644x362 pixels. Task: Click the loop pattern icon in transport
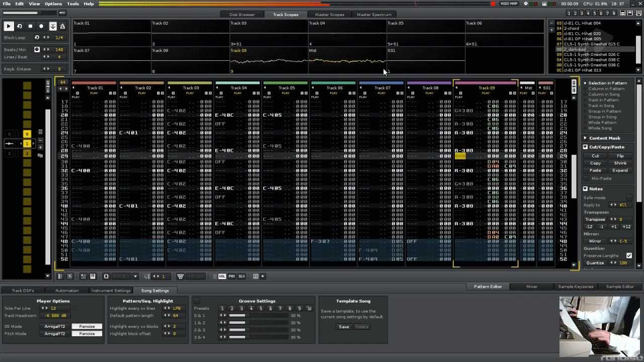(20, 26)
